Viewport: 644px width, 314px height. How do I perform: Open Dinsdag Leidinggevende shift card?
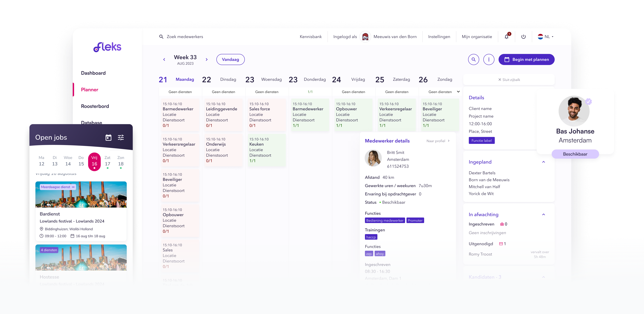pos(223,115)
